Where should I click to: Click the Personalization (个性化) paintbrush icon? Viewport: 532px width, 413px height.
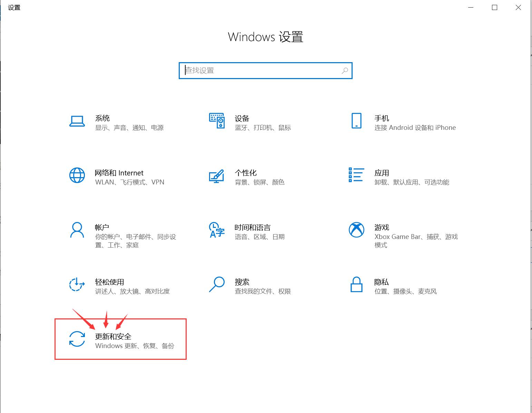point(217,176)
